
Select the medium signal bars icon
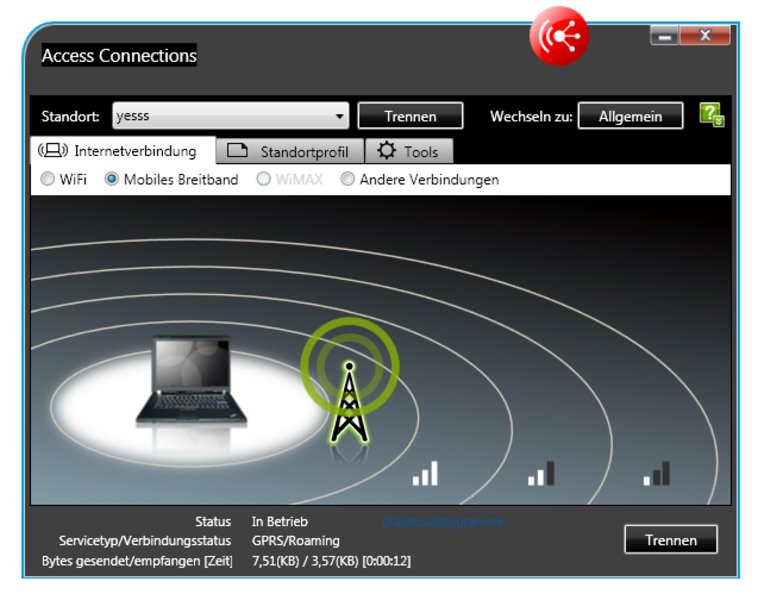pos(541,473)
